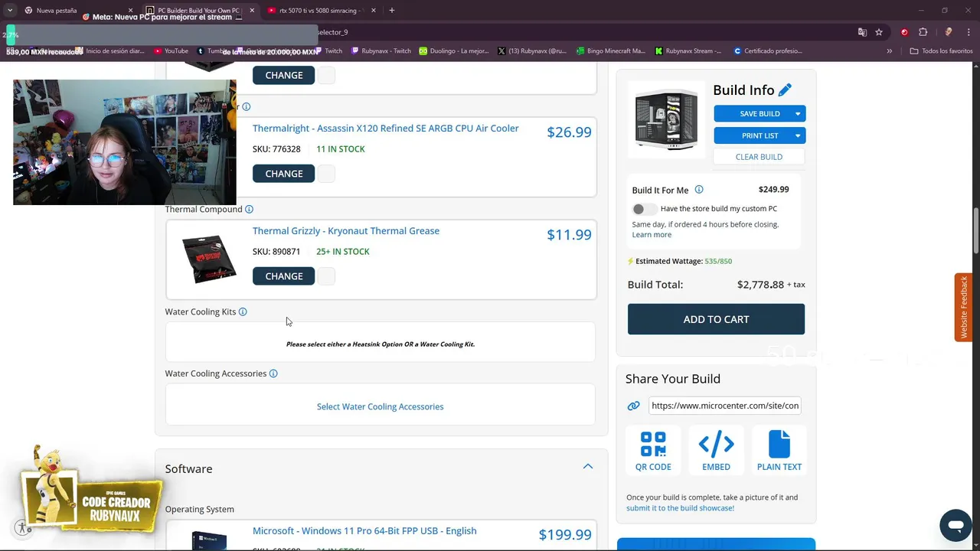Click info icon beside Water Cooling Accessories
The image size is (980, 551).
pyautogui.click(x=273, y=373)
